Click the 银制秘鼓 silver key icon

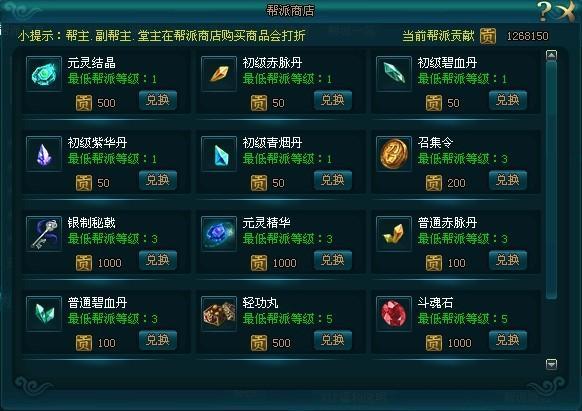coord(44,234)
